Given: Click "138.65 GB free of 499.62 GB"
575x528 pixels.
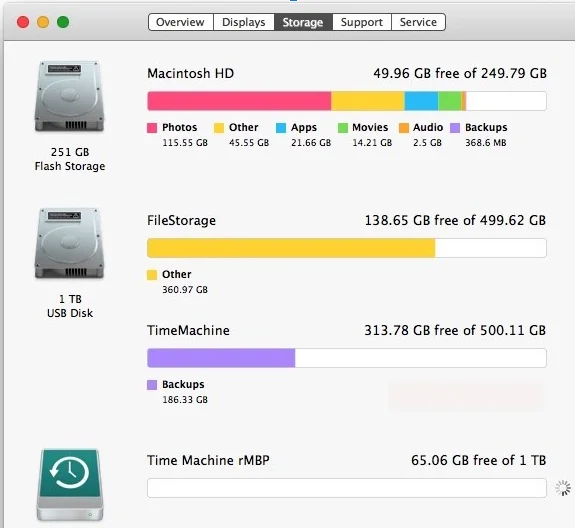Looking at the screenshot, I should click(x=455, y=220).
